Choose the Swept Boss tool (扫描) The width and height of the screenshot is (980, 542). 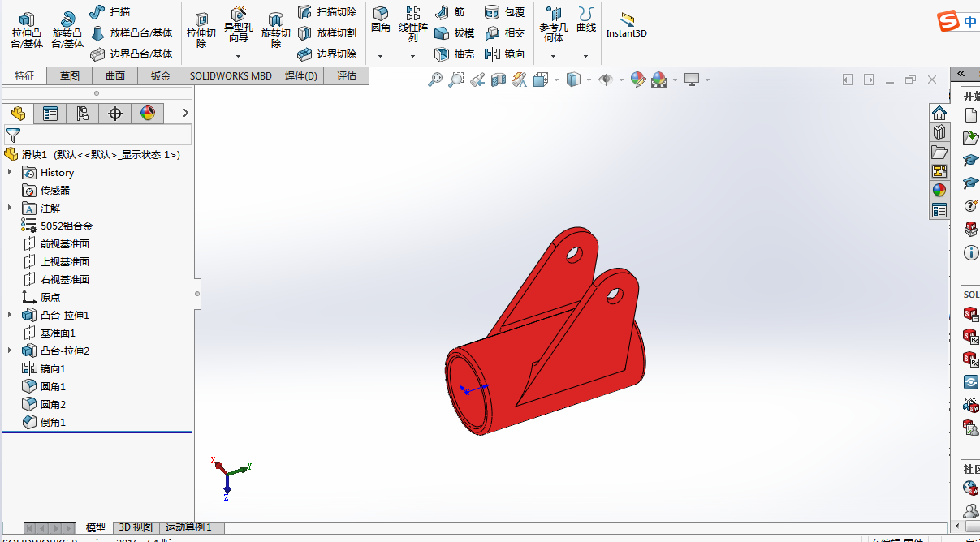pyautogui.click(x=110, y=12)
